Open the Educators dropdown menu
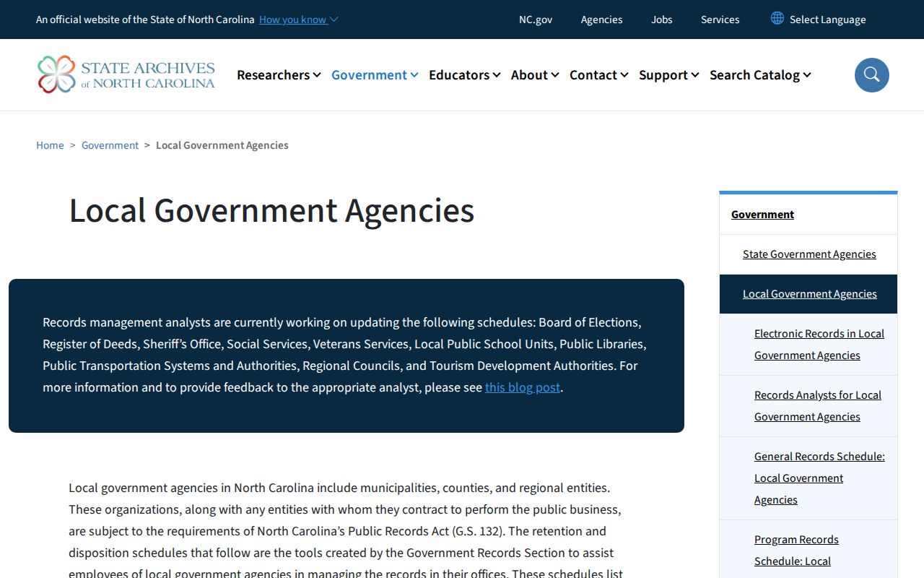This screenshot has width=924, height=578. [464, 75]
